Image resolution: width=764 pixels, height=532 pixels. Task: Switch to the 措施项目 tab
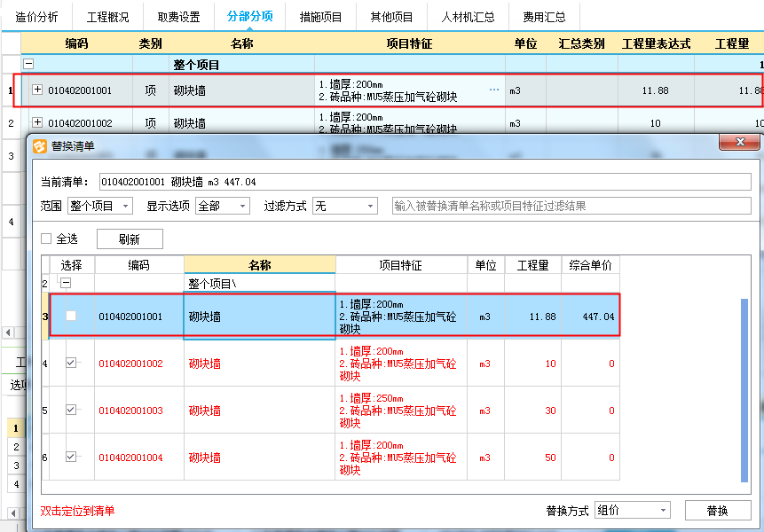pos(321,17)
